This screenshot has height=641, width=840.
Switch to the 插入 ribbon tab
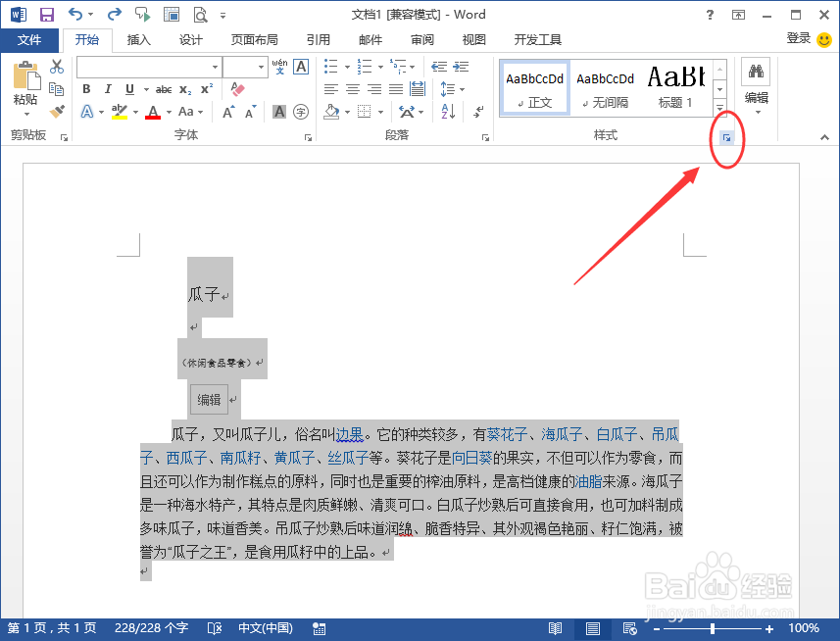click(x=138, y=39)
